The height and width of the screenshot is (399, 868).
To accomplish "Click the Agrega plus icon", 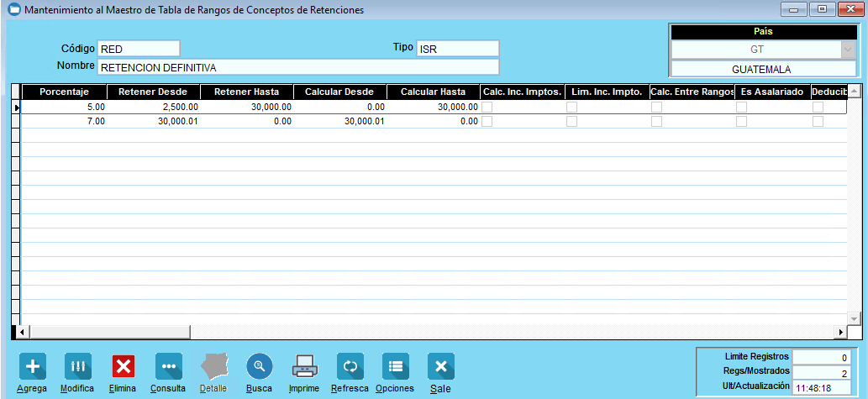I will (x=32, y=366).
